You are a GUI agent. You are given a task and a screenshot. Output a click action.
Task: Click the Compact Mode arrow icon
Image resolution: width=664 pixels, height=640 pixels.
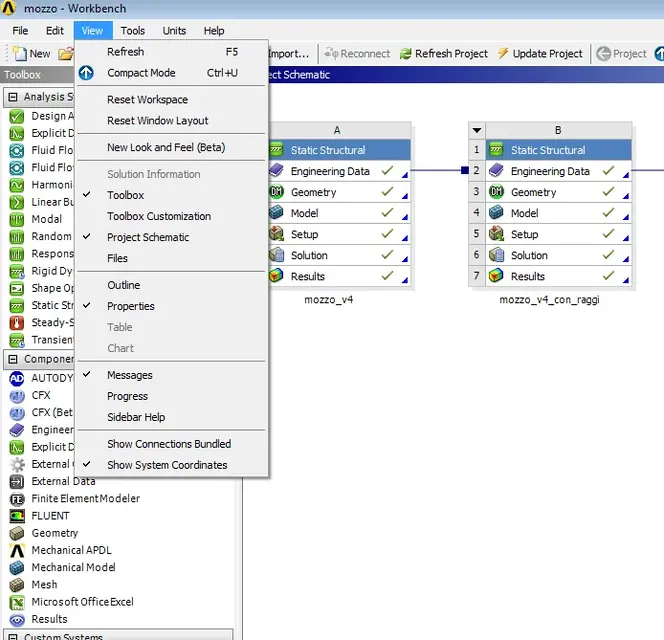(86, 73)
